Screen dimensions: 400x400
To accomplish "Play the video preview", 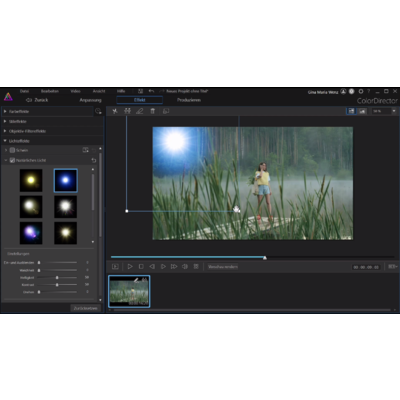I will pos(130,267).
